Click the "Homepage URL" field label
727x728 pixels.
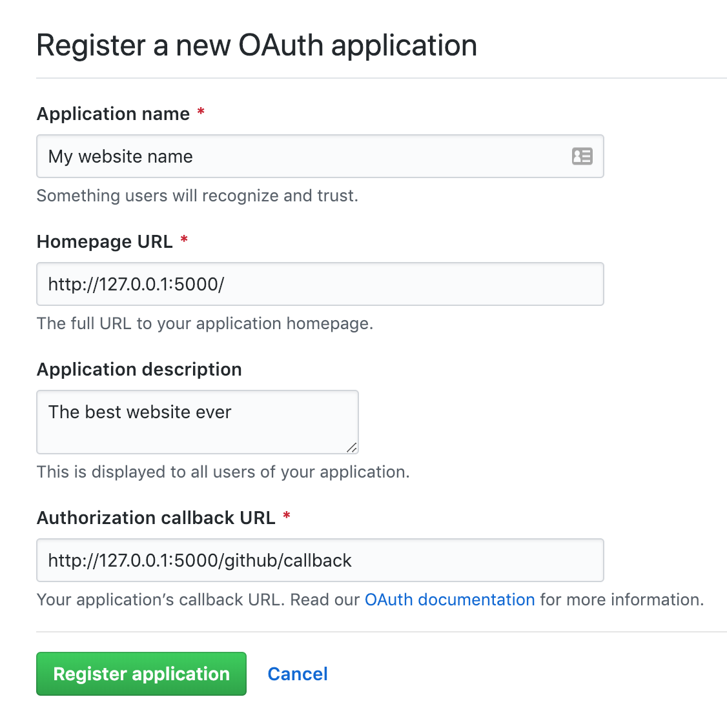tap(105, 242)
